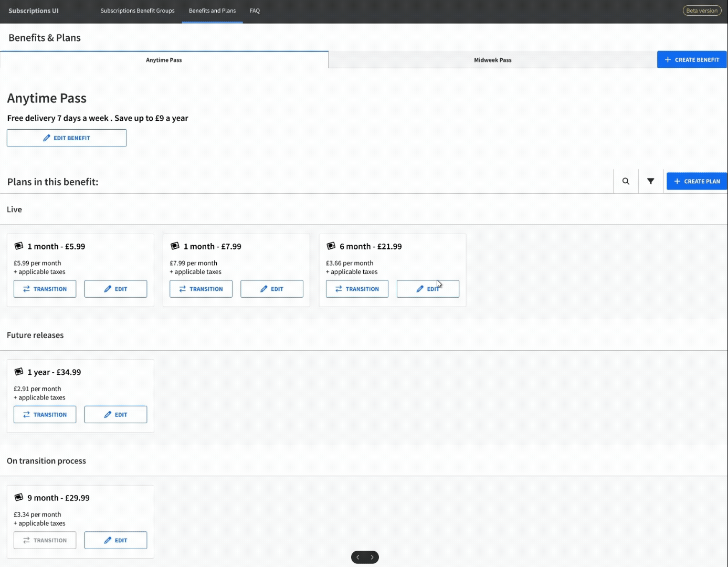The height and width of the screenshot is (567, 728).
Task: Click the Subscriptions UI logo text
Action: (x=34, y=10)
